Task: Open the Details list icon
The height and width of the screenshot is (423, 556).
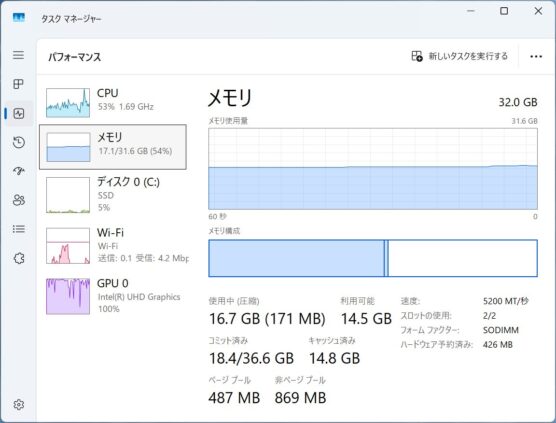Action: click(18, 229)
